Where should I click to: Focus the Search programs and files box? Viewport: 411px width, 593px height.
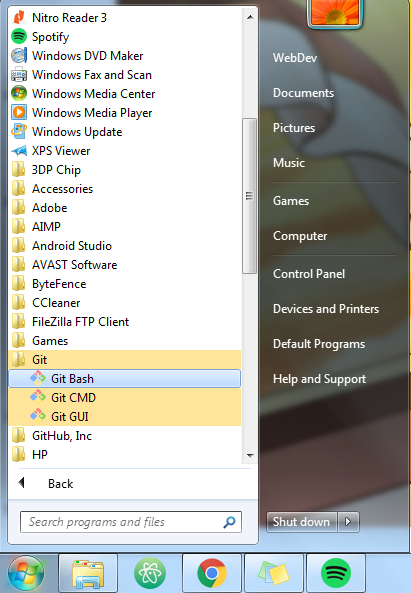tap(131, 522)
